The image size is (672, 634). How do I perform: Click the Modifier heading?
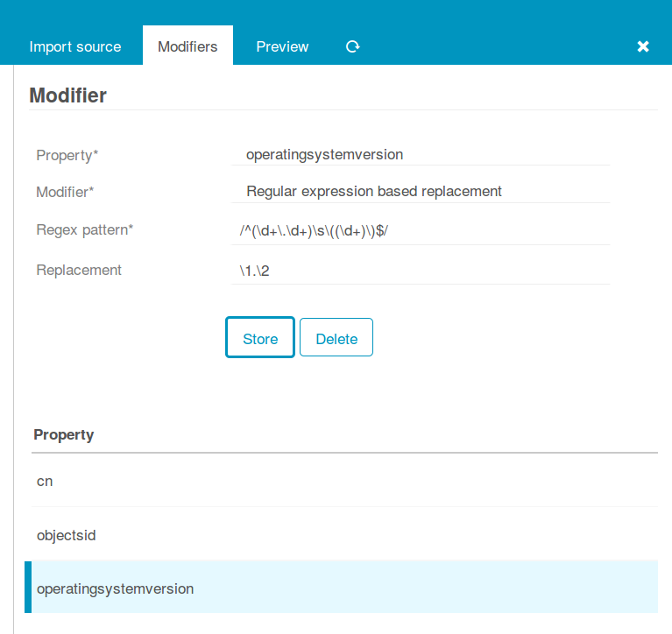(x=67, y=95)
